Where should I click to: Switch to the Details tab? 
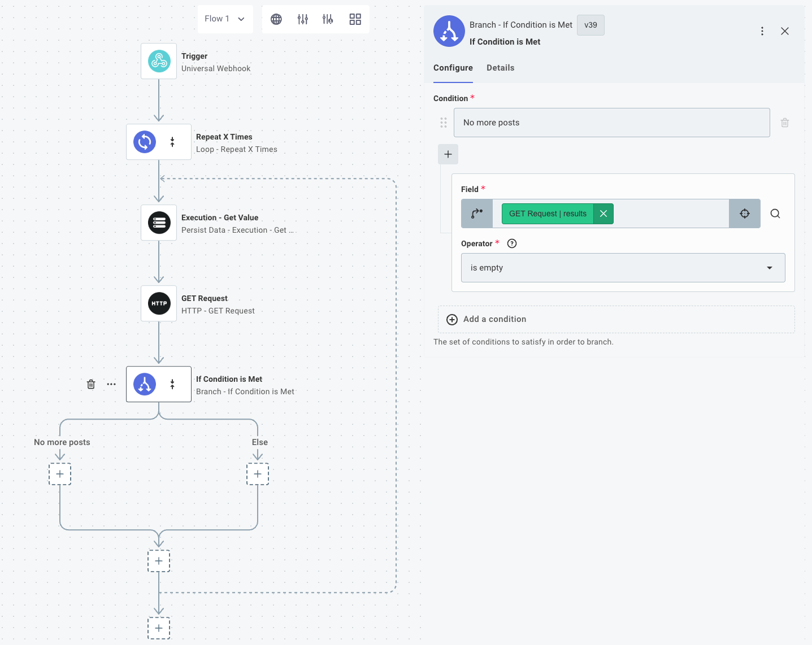(x=500, y=68)
